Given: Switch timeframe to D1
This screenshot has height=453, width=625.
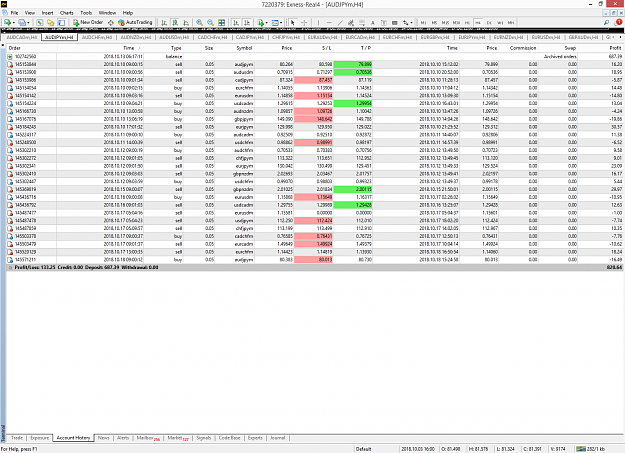Looking at the screenshot, I should pos(489,23).
